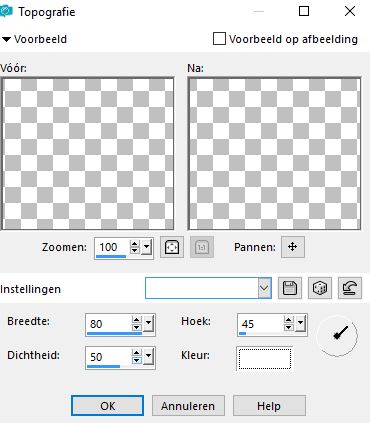Confirm with the OK button

tap(107, 406)
